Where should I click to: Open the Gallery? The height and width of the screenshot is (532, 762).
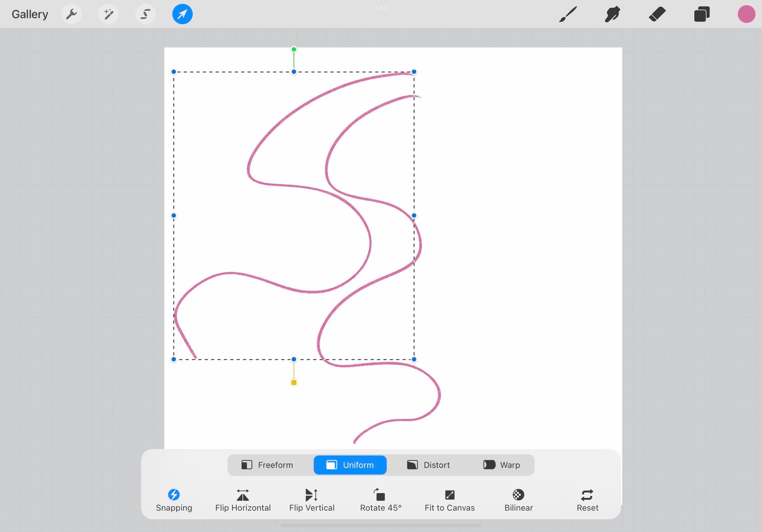click(x=30, y=14)
